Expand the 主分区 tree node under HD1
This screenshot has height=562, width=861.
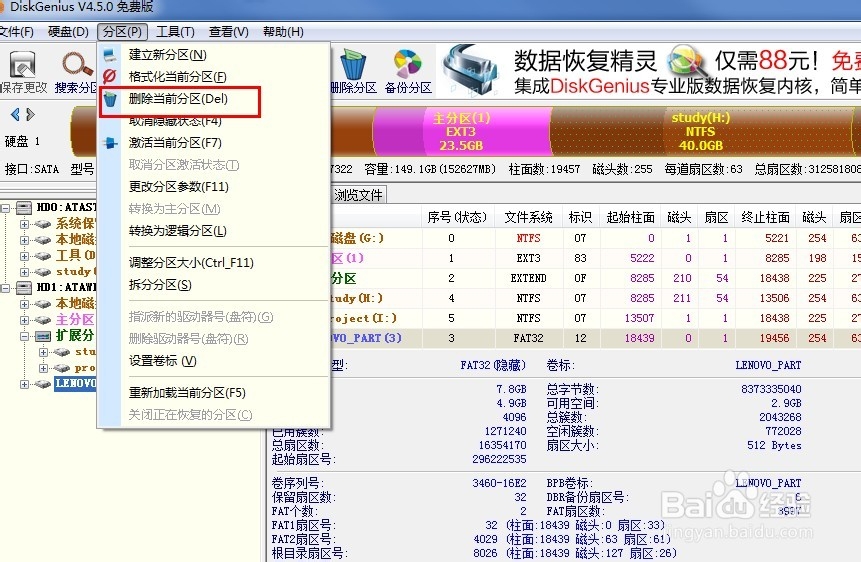coord(24,320)
